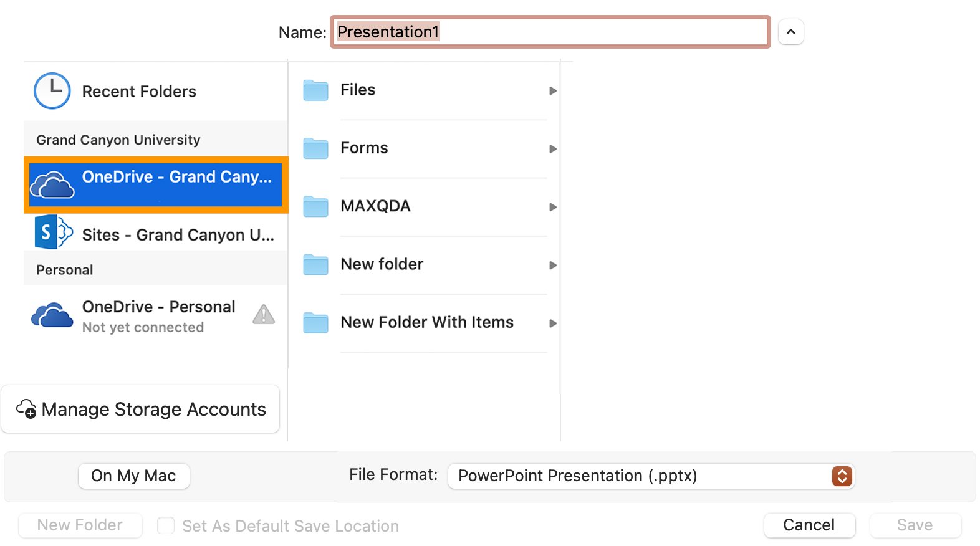Click the MAXQDA folder icon

315,206
